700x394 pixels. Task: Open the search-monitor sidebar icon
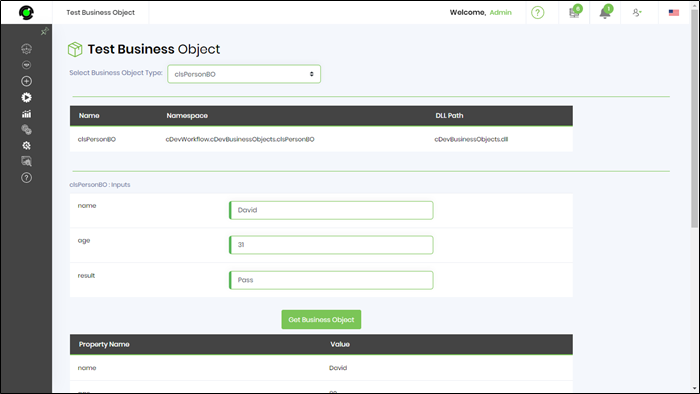(x=26, y=161)
